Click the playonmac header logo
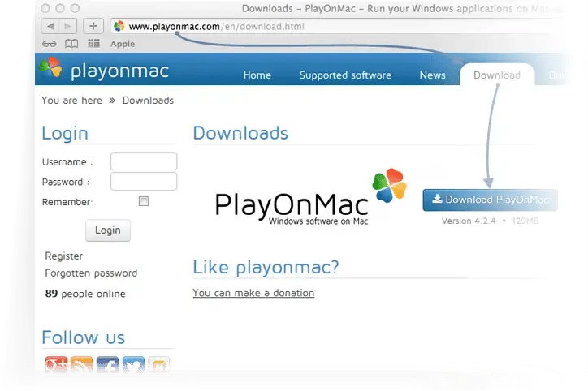The height and width of the screenshot is (391, 588). click(x=104, y=70)
